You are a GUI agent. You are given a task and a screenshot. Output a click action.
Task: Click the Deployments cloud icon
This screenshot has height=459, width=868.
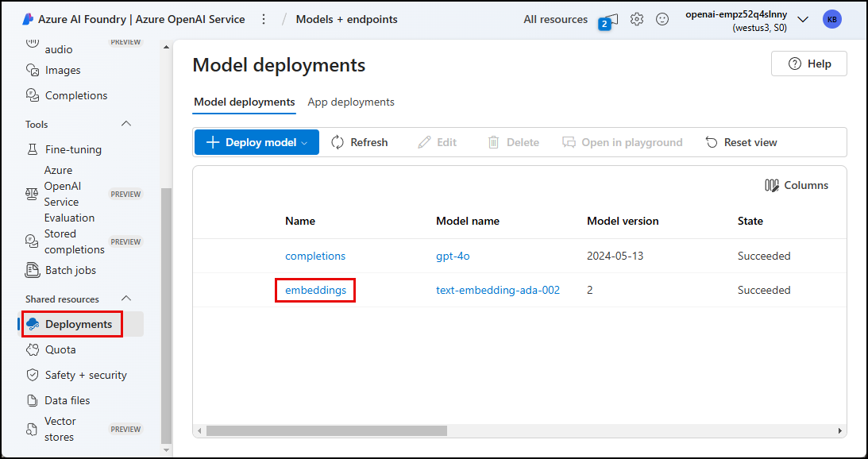[x=33, y=325]
